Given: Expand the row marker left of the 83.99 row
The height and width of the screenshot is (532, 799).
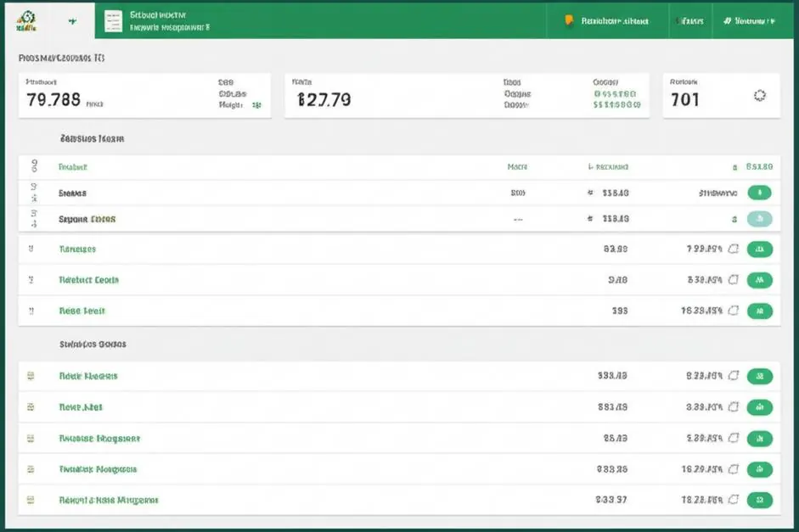Looking at the screenshot, I should click(31, 249).
